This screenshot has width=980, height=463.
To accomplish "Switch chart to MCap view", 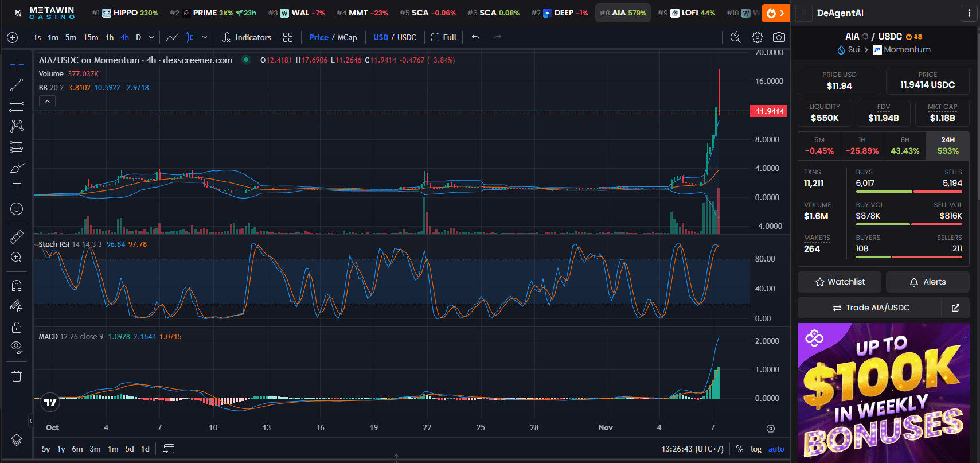I will (x=347, y=37).
